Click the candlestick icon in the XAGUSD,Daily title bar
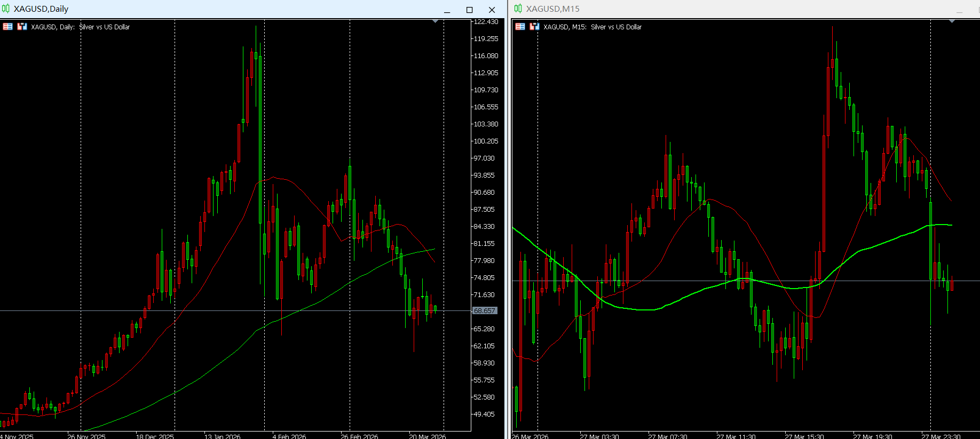This screenshot has width=980, height=439. (x=6, y=9)
